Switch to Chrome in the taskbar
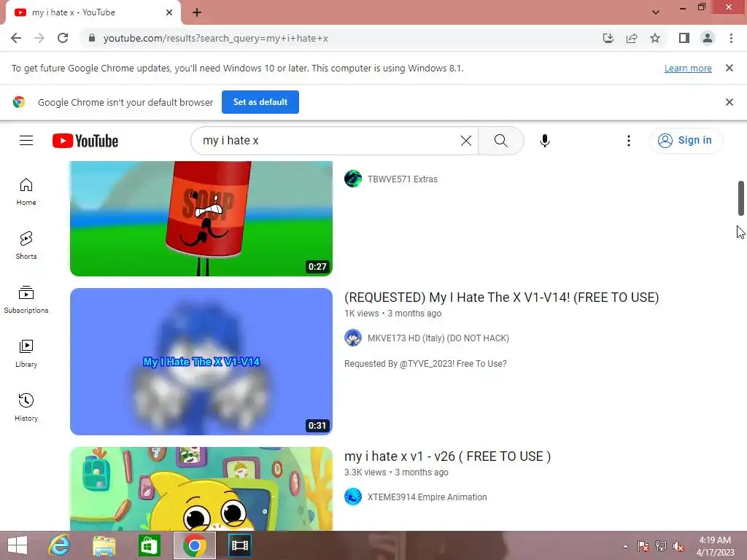This screenshot has width=747, height=560. (x=194, y=545)
